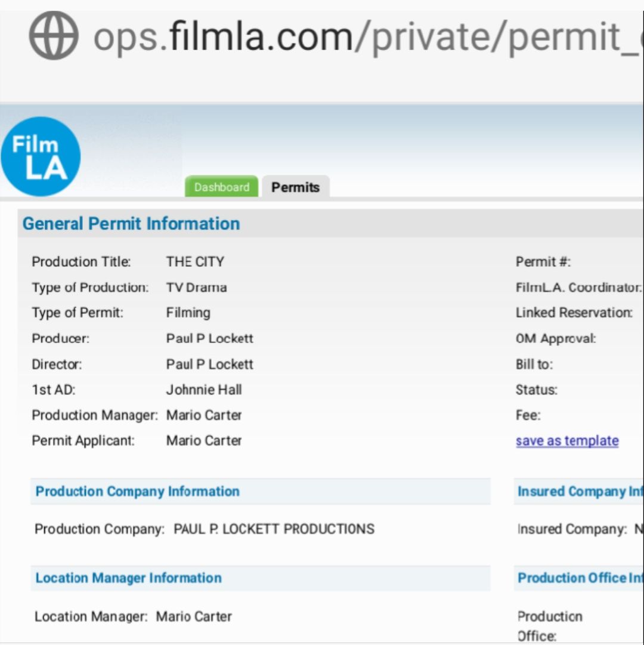Click the ops.filmla.com address bar URL
The height and width of the screenshot is (645, 644).
364,37
